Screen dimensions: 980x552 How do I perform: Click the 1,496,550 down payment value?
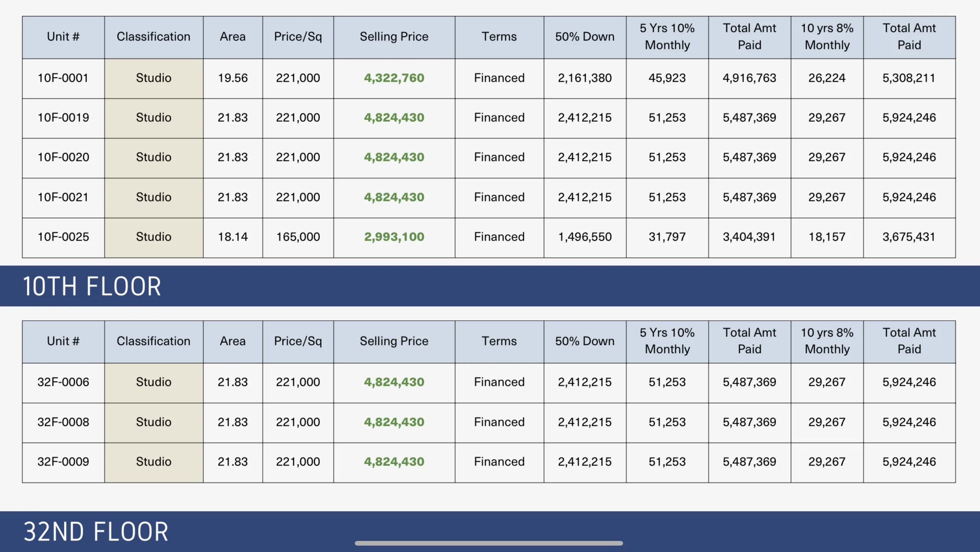click(584, 237)
